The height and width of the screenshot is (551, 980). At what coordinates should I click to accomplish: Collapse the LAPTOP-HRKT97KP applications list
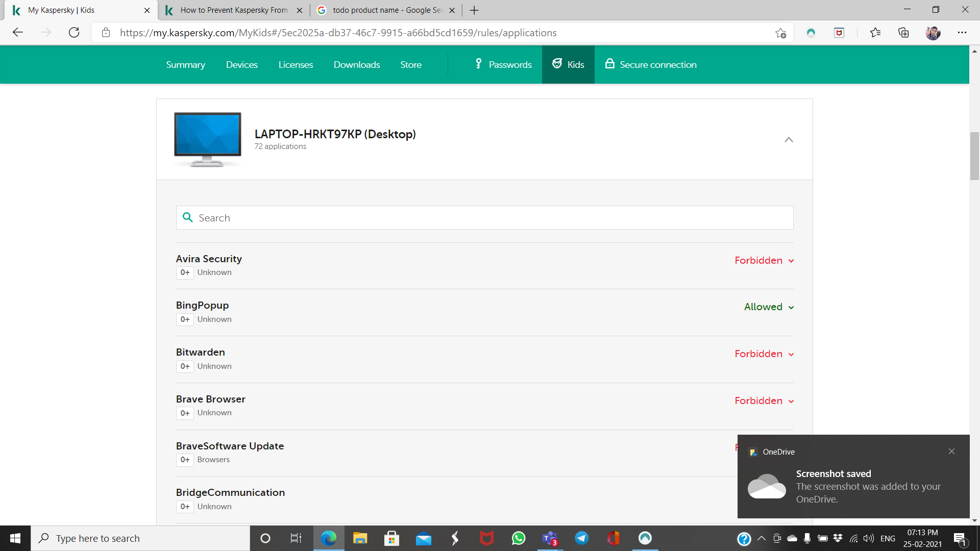pyautogui.click(x=789, y=139)
